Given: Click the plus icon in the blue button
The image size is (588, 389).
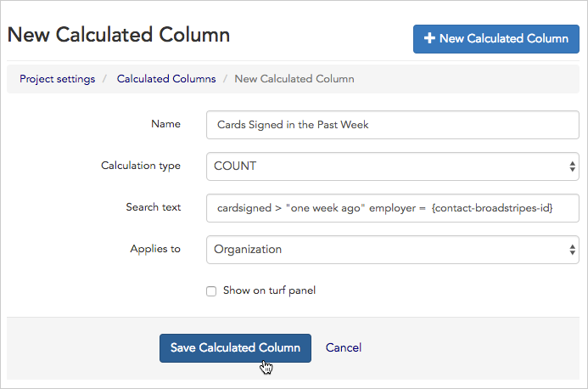Looking at the screenshot, I should (429, 39).
